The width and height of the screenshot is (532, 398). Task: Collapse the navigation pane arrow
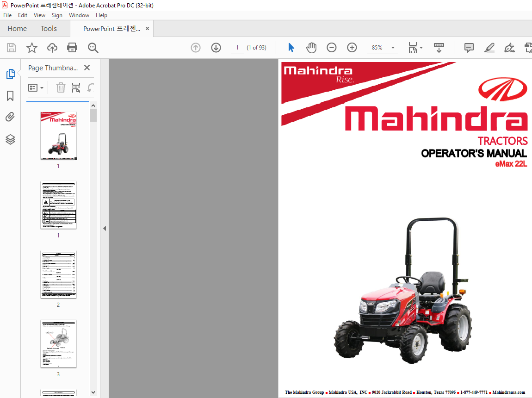point(105,228)
